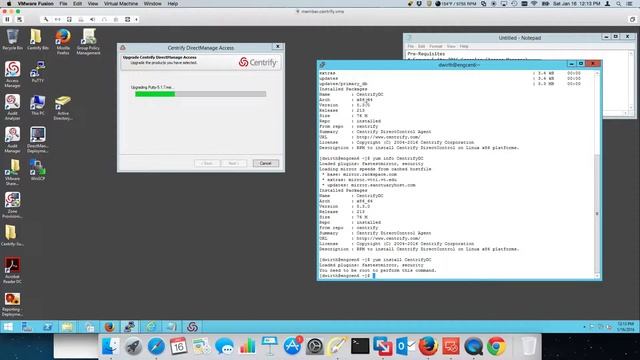640x360 pixels.
Task: Select the Centrify Bits folder icon
Action: click(38, 40)
